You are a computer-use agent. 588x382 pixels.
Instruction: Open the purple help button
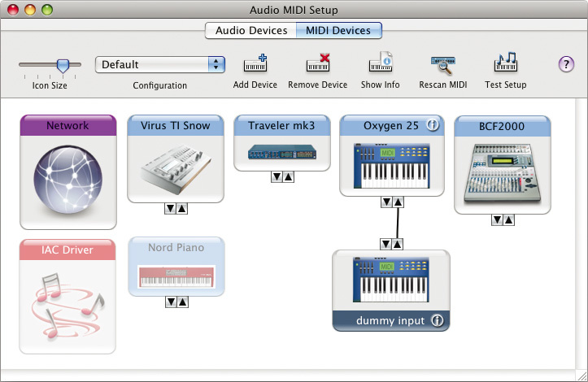point(566,64)
